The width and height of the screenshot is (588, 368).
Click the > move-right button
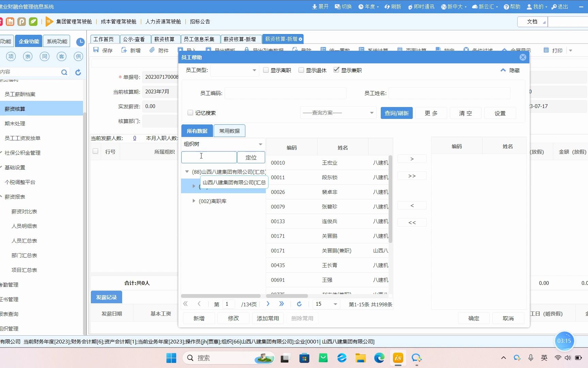412,159
